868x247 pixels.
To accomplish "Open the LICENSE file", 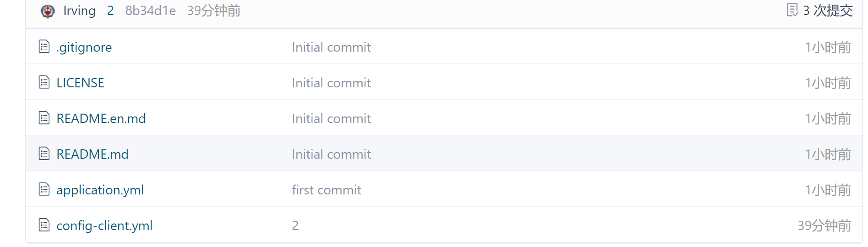I will coord(80,83).
